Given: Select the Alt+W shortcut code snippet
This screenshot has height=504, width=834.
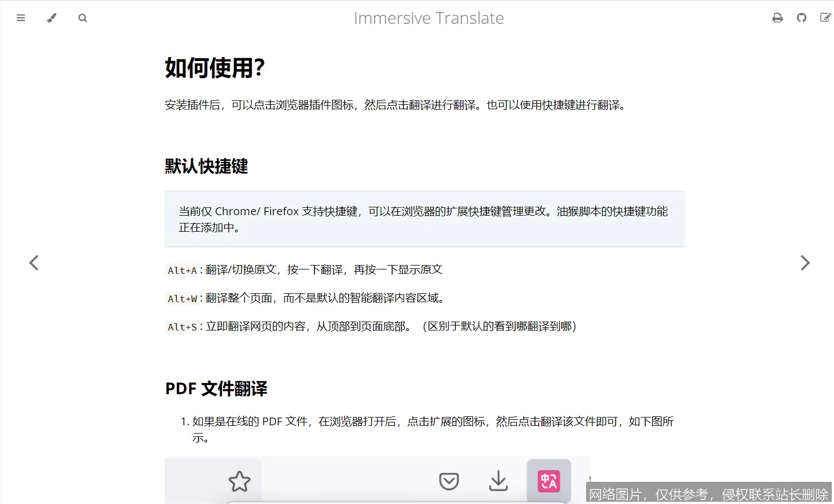Looking at the screenshot, I should [182, 298].
